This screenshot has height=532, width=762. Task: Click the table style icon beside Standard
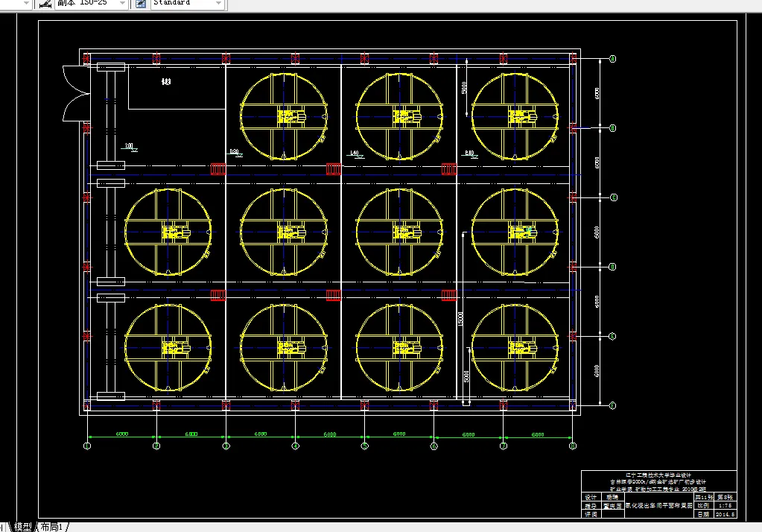(x=141, y=4)
